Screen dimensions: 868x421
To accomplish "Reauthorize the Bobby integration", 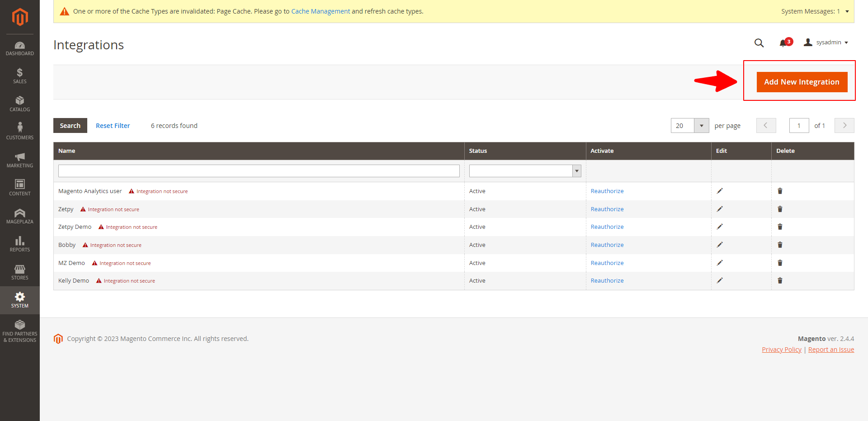I will click(607, 245).
